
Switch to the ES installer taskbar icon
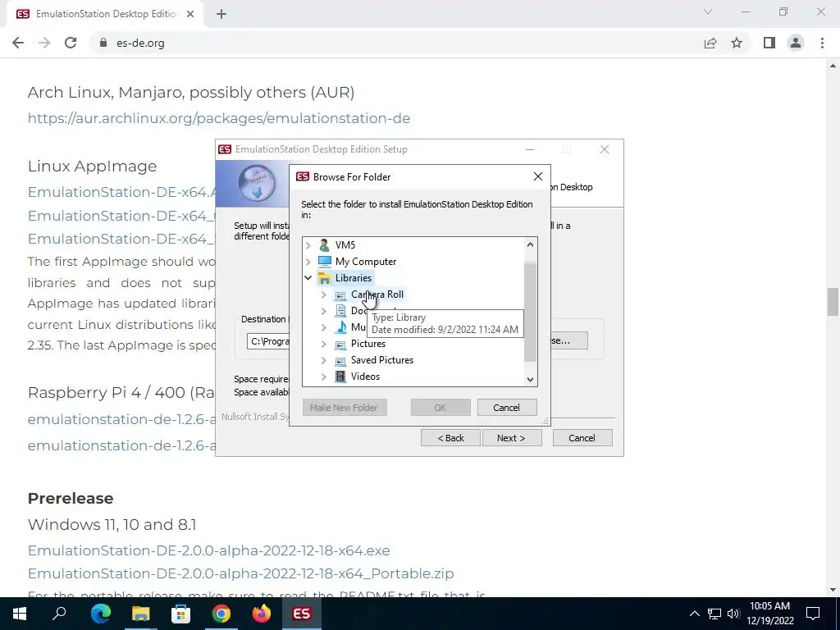(x=302, y=614)
